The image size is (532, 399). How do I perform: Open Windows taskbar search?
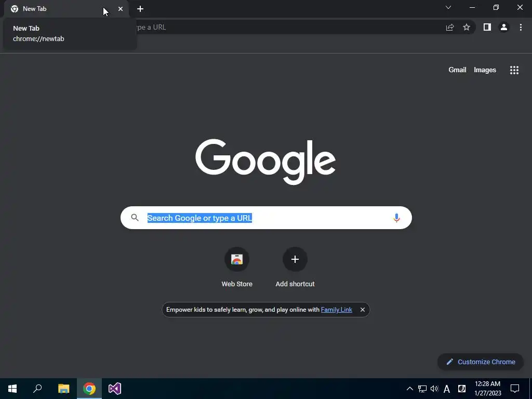tap(37, 389)
